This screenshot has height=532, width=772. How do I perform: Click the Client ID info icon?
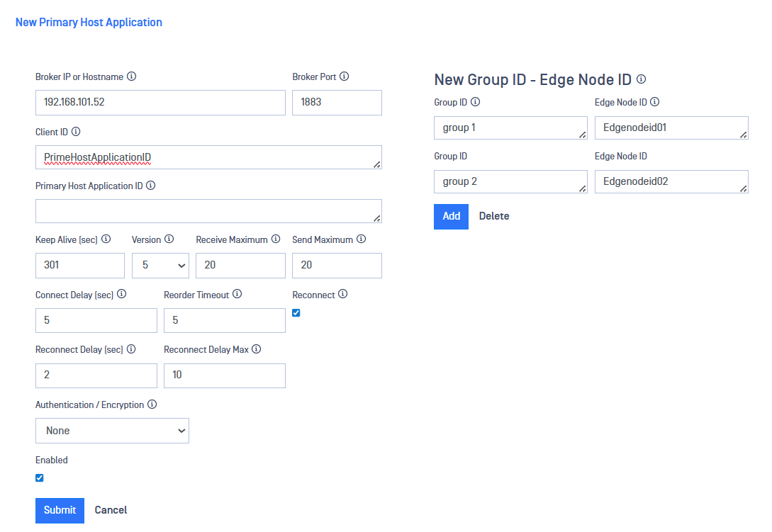pyautogui.click(x=76, y=132)
